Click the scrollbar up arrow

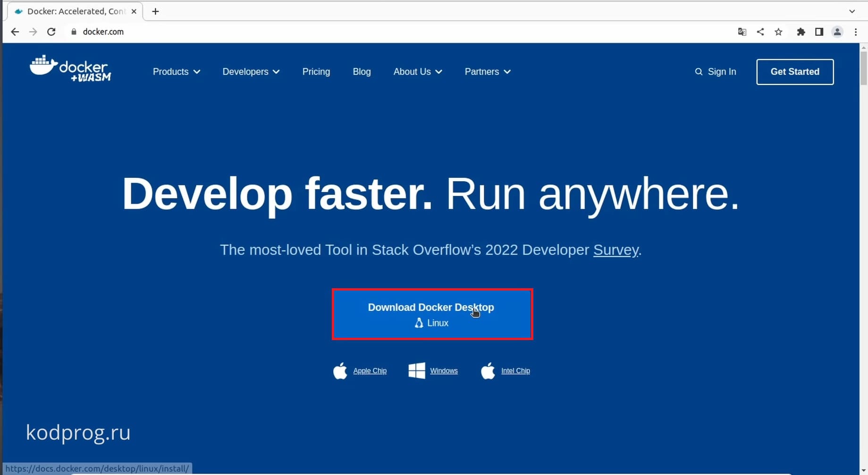click(x=864, y=47)
